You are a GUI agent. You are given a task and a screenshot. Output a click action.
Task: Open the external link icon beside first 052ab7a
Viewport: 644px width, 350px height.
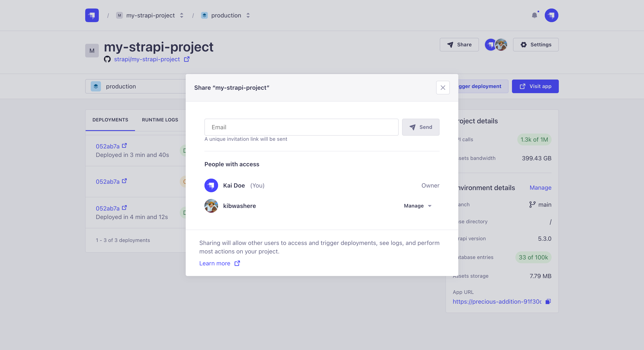click(124, 145)
